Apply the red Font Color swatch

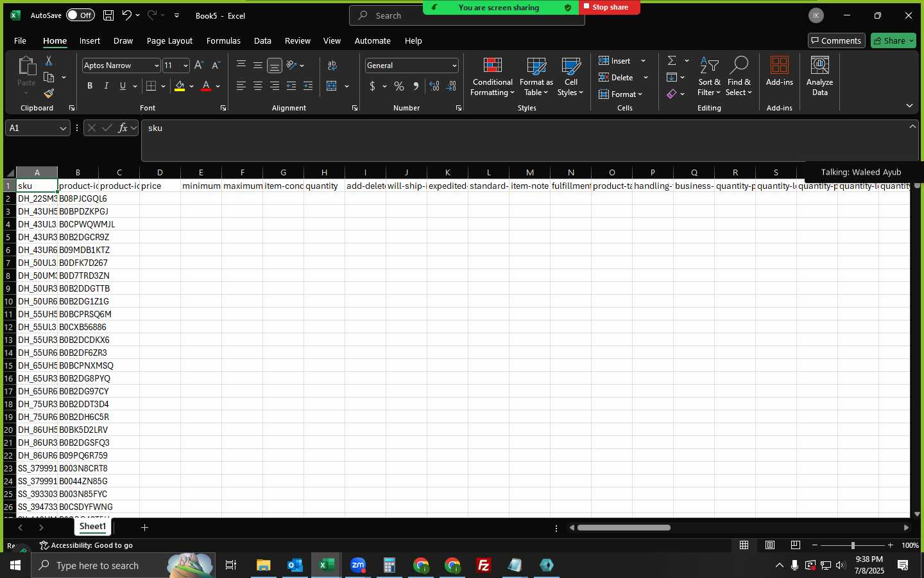click(x=206, y=86)
